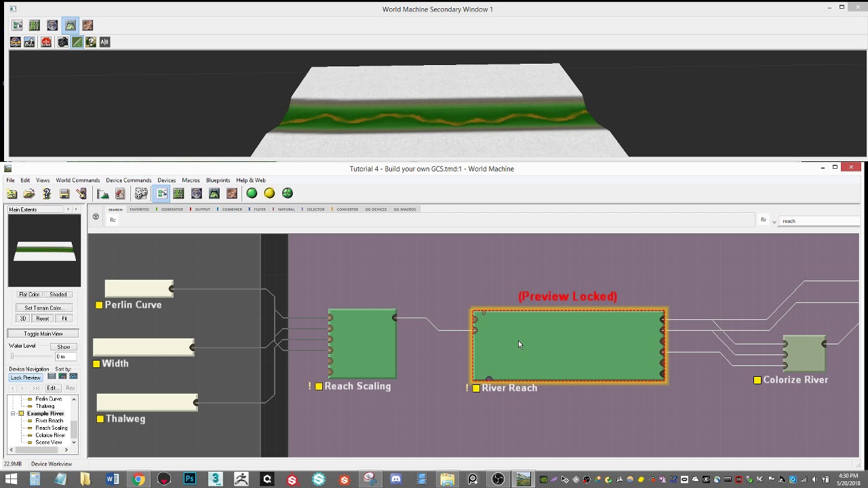Select the Favorites device tab
This screenshot has width=868, height=488.
pyautogui.click(x=139, y=209)
